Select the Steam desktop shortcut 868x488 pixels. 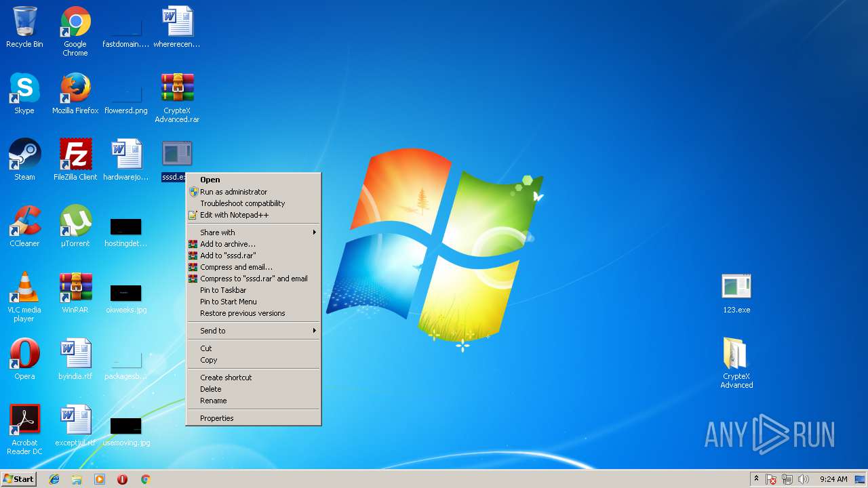24,155
